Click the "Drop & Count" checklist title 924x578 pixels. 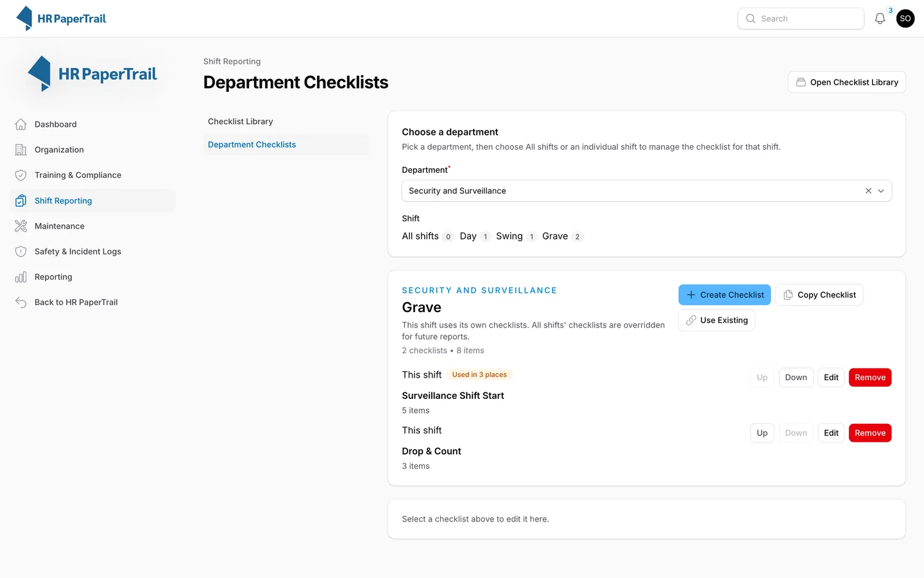pyautogui.click(x=431, y=451)
